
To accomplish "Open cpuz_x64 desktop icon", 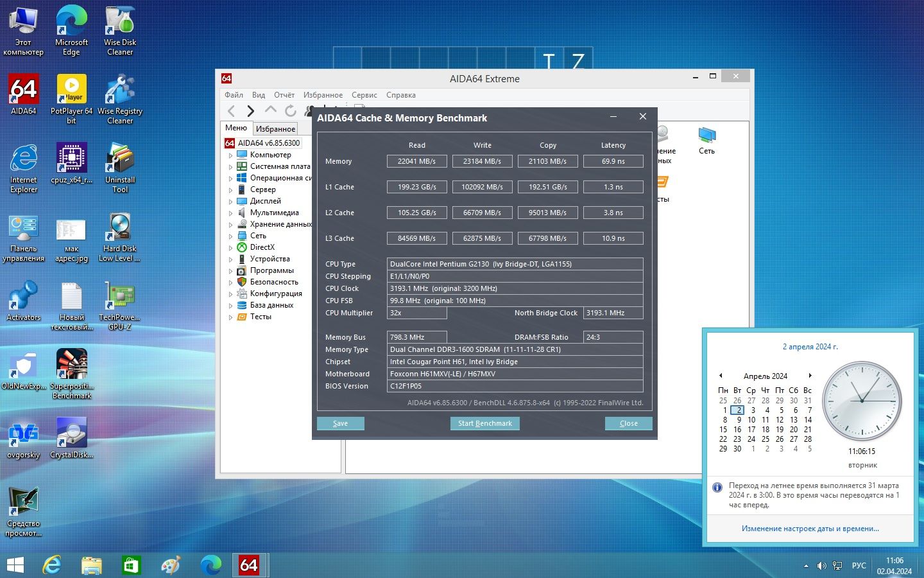I will pos(71,163).
